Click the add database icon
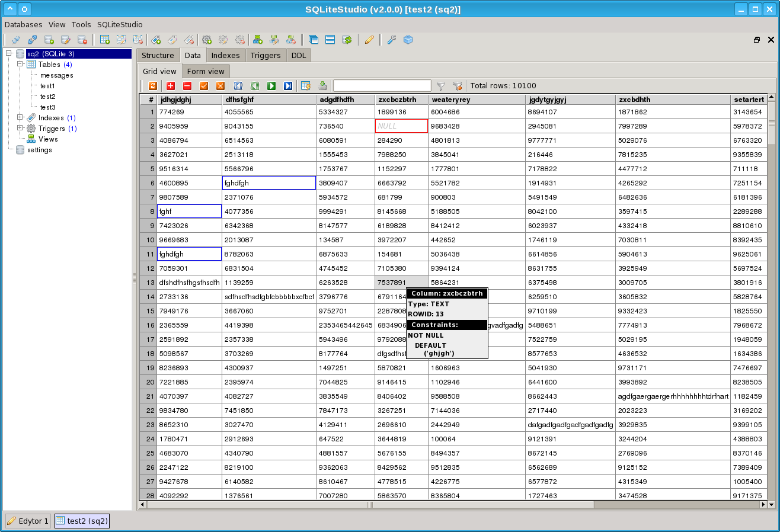 (49, 40)
